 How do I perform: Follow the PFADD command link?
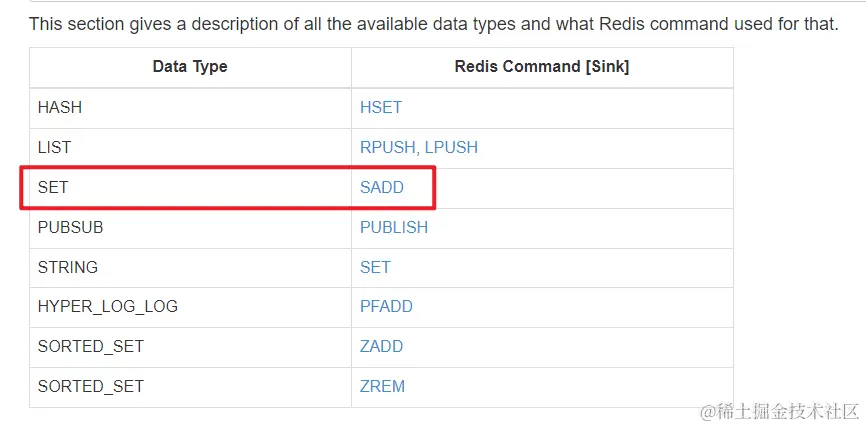click(386, 306)
